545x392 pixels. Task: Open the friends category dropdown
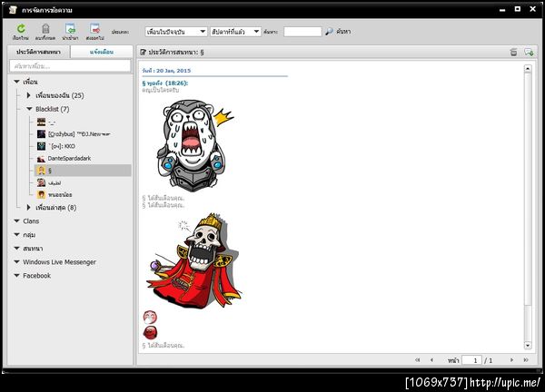176,32
